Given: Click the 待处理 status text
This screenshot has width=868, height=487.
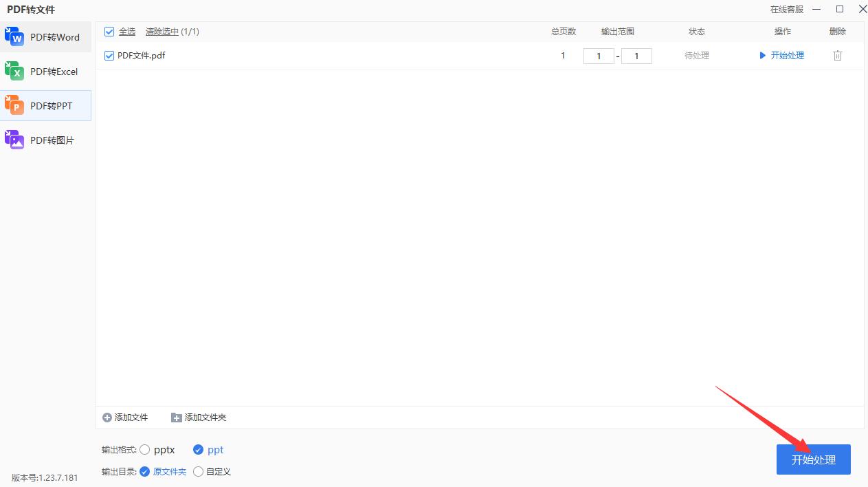Looking at the screenshot, I should tap(697, 56).
